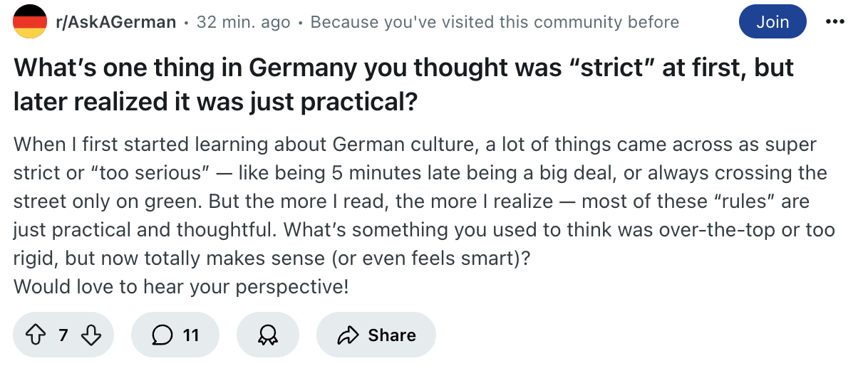Click the curved share arrow icon
This screenshot has width=868, height=366.
pos(348,335)
